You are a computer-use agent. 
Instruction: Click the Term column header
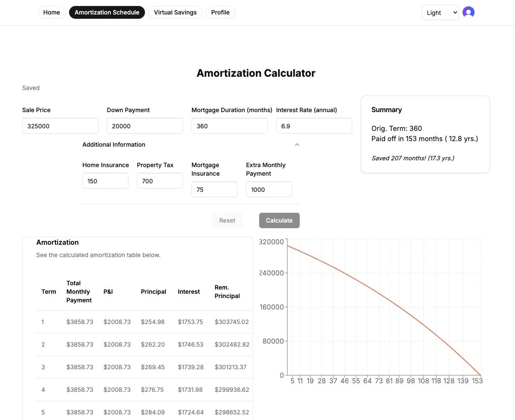pyautogui.click(x=49, y=292)
